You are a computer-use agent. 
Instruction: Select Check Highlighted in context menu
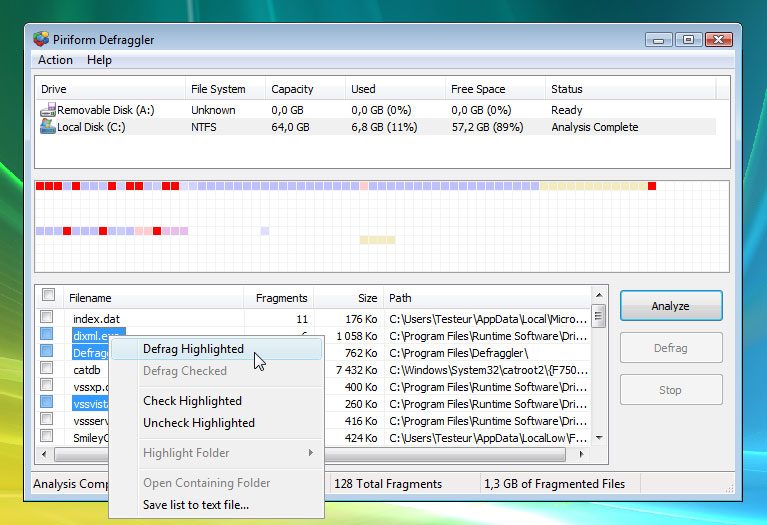point(192,401)
